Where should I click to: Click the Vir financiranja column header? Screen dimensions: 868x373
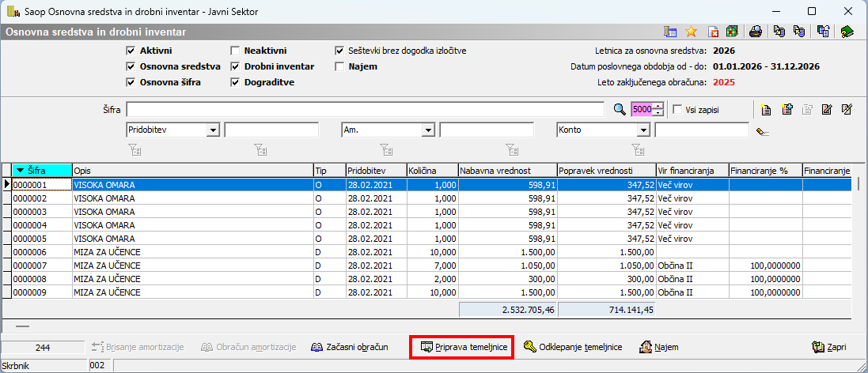click(x=692, y=170)
